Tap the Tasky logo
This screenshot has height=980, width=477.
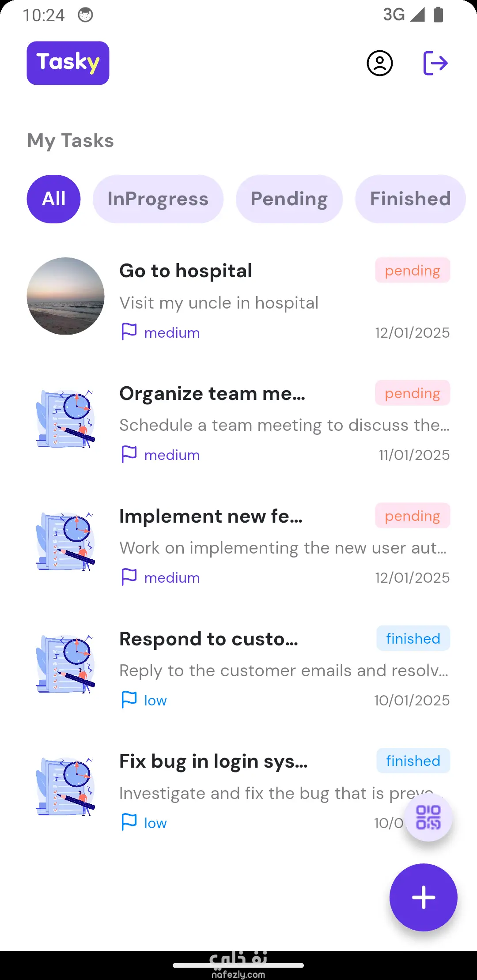[x=68, y=63]
